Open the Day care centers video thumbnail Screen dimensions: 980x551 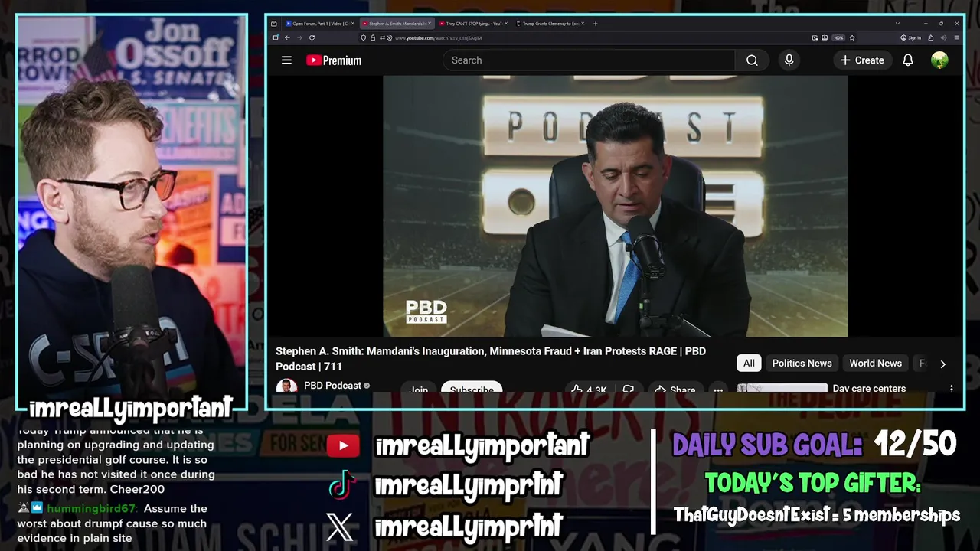pos(782,389)
